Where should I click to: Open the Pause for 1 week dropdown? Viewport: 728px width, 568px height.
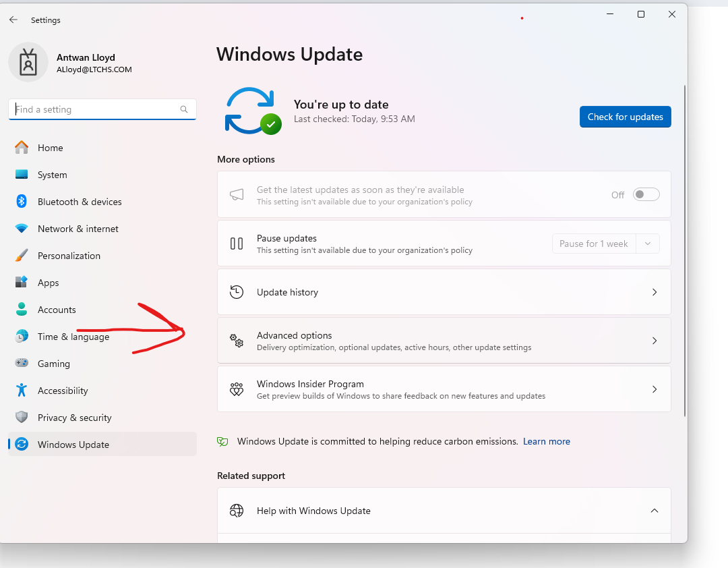click(606, 244)
